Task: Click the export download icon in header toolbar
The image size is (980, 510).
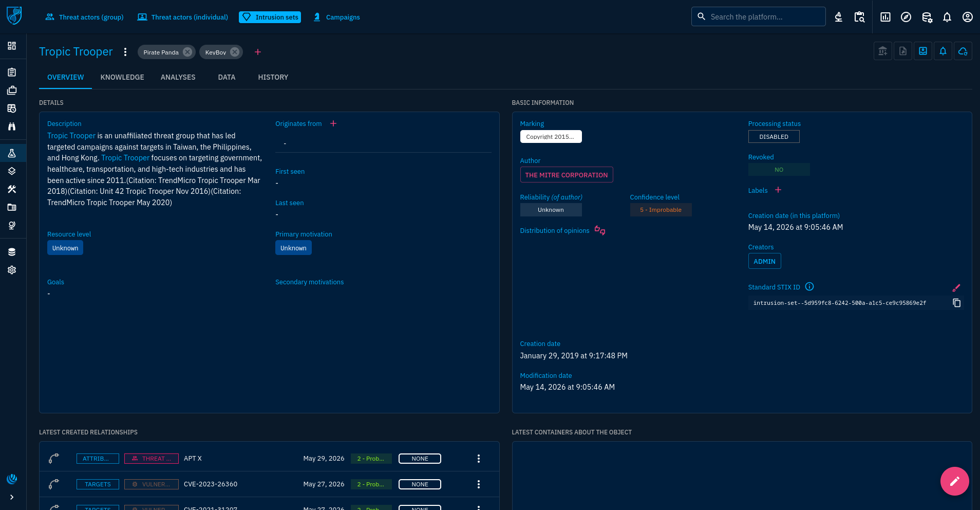Action: tap(923, 51)
